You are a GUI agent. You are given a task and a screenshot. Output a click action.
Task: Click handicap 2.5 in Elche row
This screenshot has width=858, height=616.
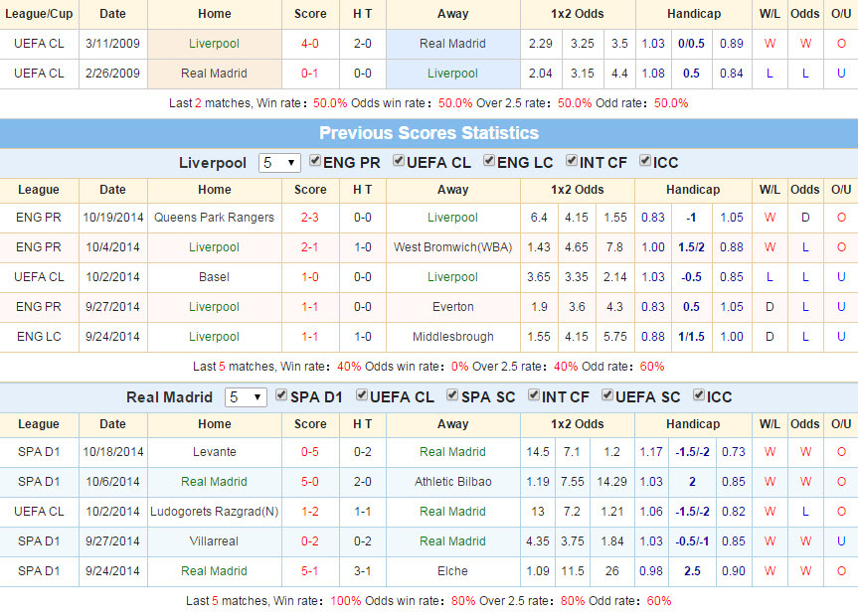692,571
